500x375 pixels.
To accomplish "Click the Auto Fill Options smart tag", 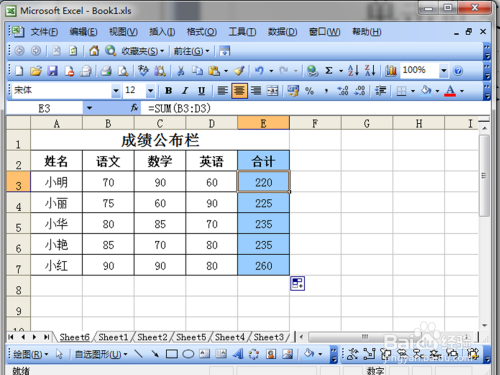I will [297, 283].
